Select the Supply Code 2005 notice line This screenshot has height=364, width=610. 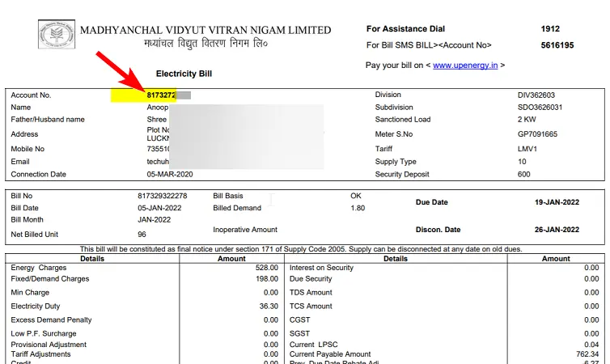click(x=301, y=249)
